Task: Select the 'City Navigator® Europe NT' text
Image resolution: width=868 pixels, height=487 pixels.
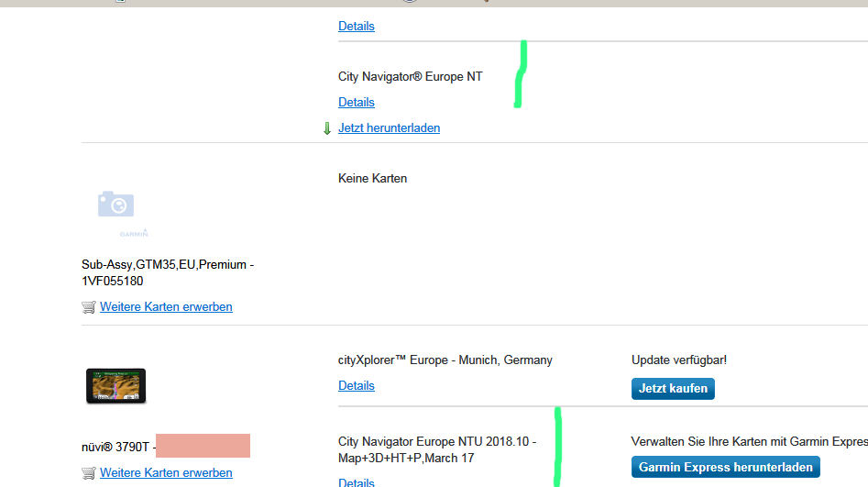Action: pyautogui.click(x=411, y=76)
